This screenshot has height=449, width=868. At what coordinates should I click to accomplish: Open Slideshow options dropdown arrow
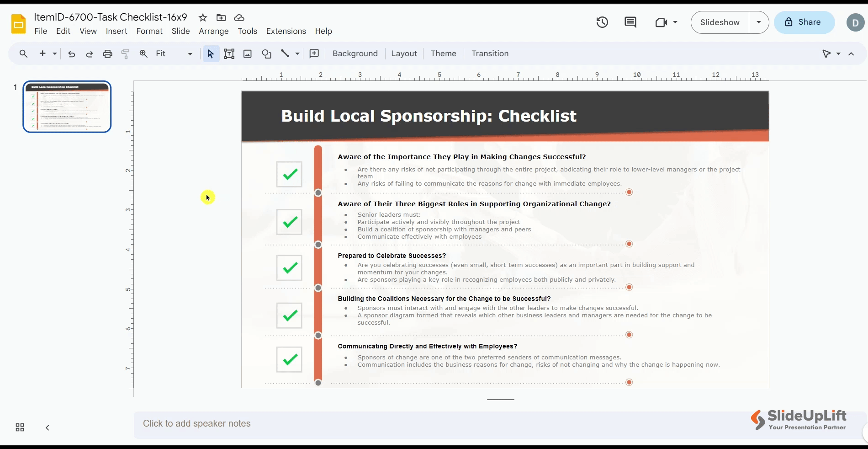[x=759, y=22]
